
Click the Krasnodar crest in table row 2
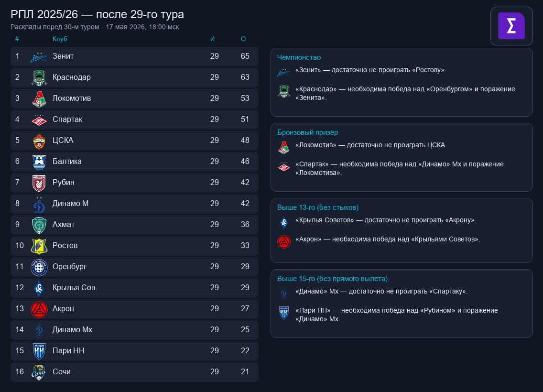coord(39,77)
